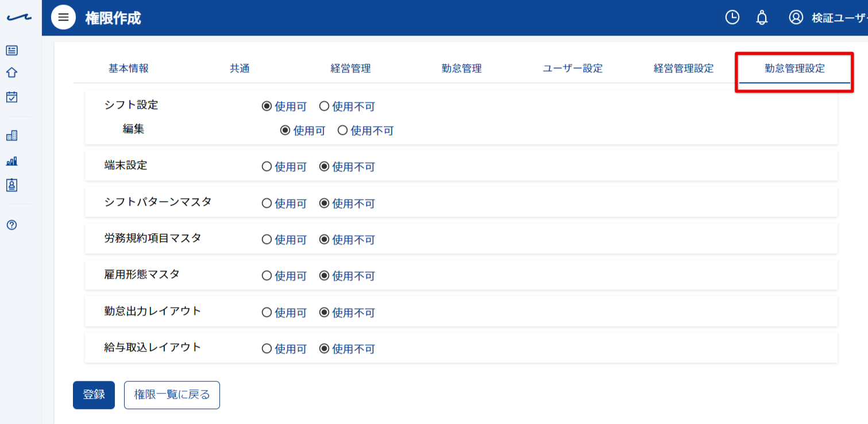868x424 pixels.
Task: Click the 雇用形態マスタ row label
Action: point(142,275)
